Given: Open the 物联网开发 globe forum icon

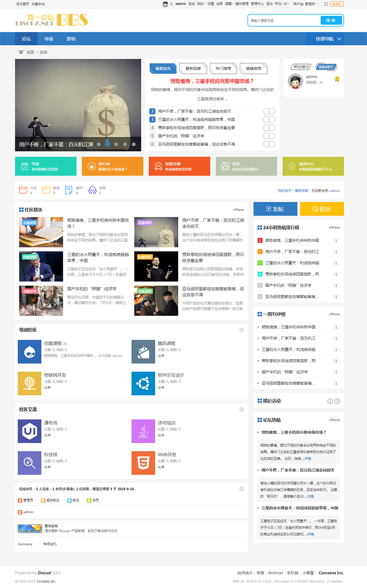Looking at the screenshot, I should tap(30, 383).
